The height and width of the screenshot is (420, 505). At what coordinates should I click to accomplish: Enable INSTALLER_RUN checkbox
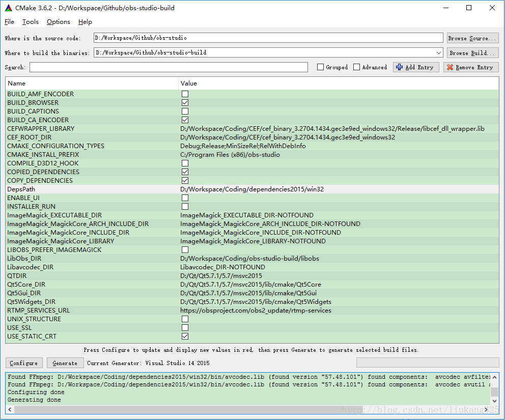coord(185,207)
